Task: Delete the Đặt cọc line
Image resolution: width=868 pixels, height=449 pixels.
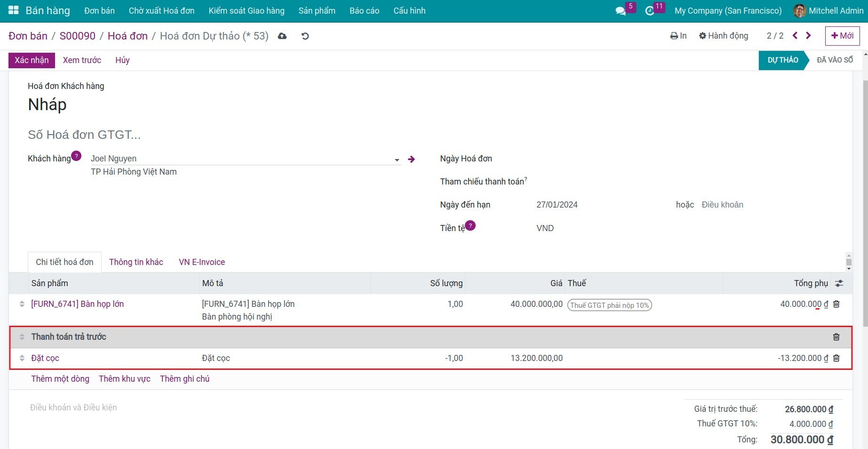Action: pos(836,358)
